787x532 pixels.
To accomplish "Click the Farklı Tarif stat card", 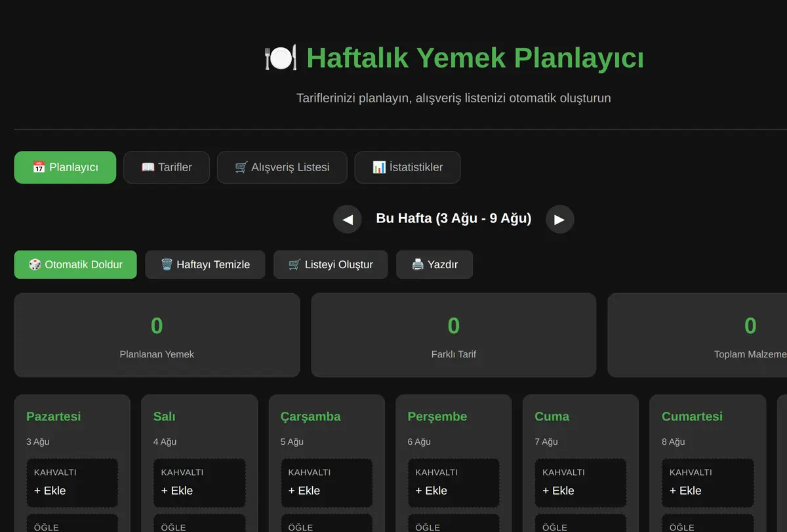I will [x=454, y=335].
